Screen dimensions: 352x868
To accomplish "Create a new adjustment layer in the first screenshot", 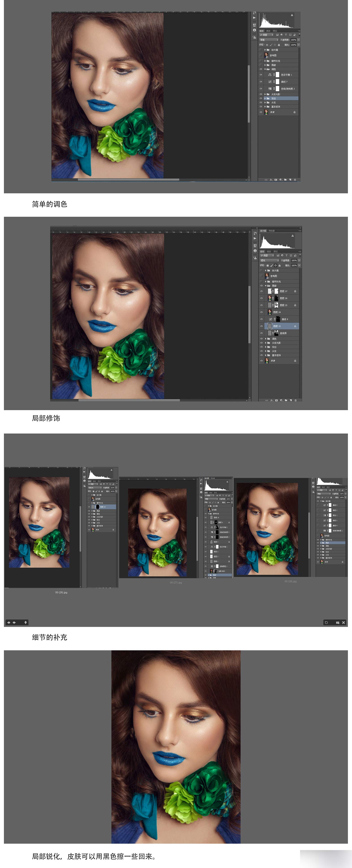I will (281, 180).
